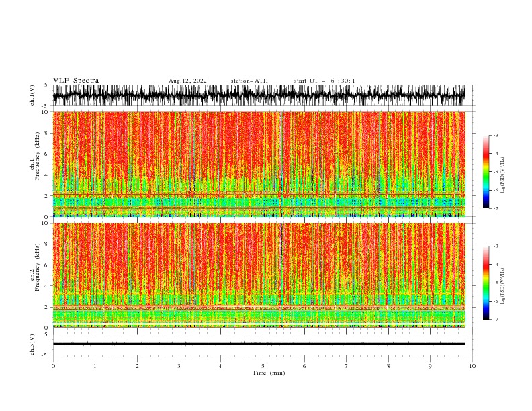Select the date label "Aug.12, 2022"

point(187,81)
